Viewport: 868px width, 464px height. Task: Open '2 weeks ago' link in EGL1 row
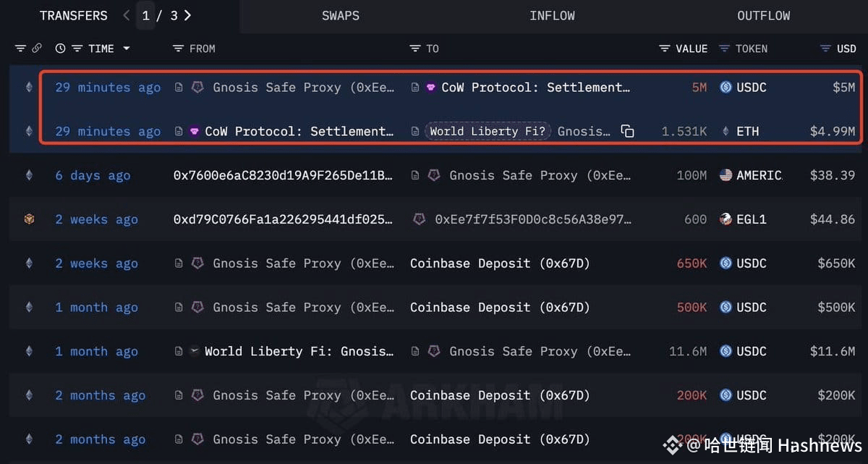[x=96, y=219]
